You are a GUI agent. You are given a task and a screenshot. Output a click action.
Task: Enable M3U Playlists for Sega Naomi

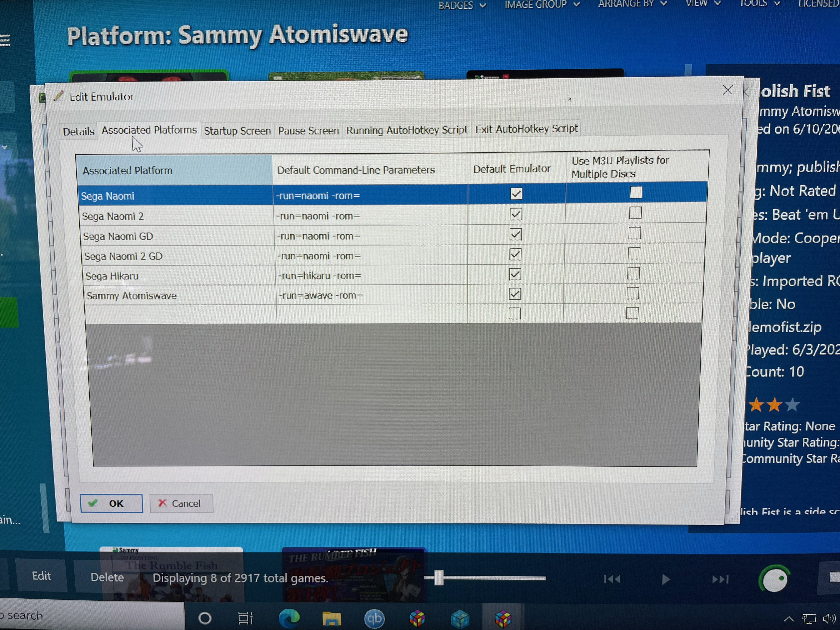tap(636, 192)
